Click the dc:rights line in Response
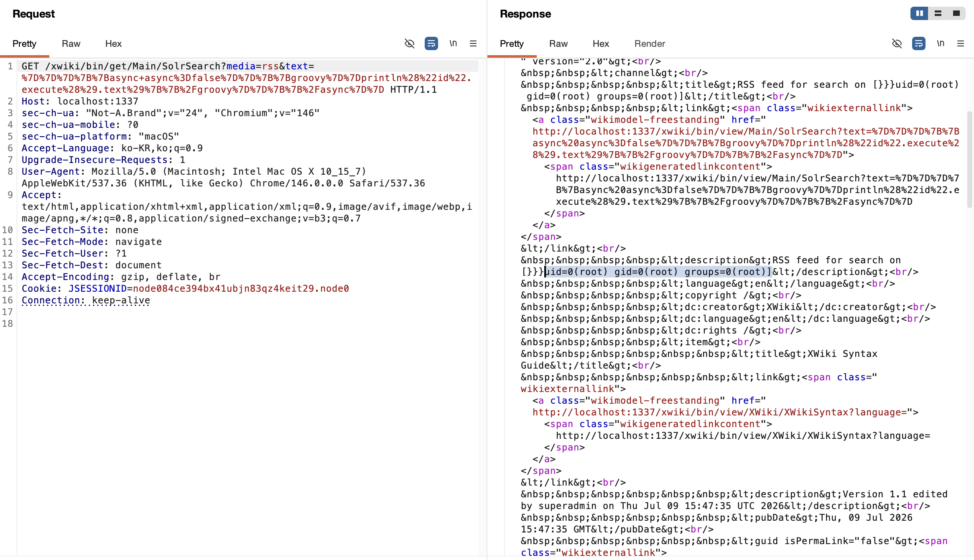Image resolution: width=974 pixels, height=560 pixels. (661, 330)
